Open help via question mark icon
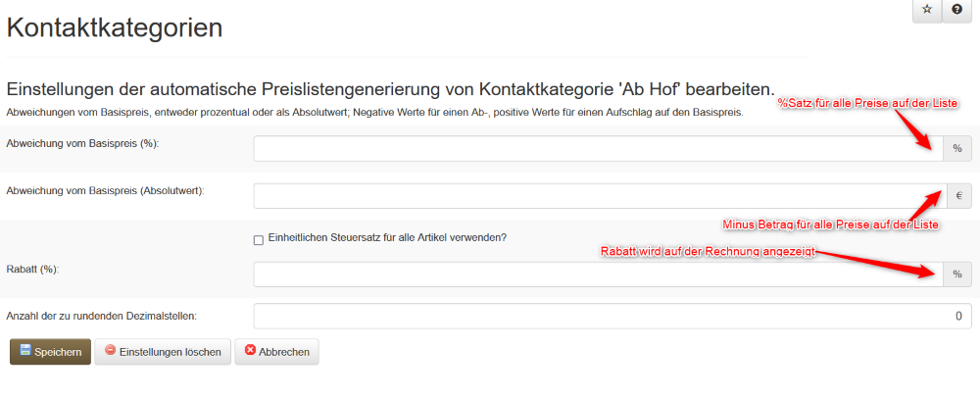Viewport: 980px width, 398px height. [956, 10]
